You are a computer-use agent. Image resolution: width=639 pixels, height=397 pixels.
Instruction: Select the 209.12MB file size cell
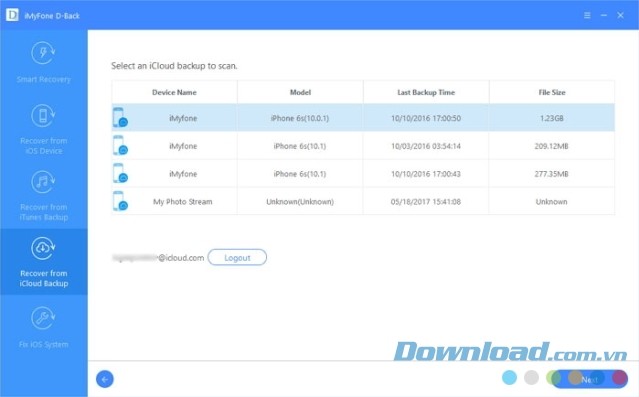click(x=551, y=146)
